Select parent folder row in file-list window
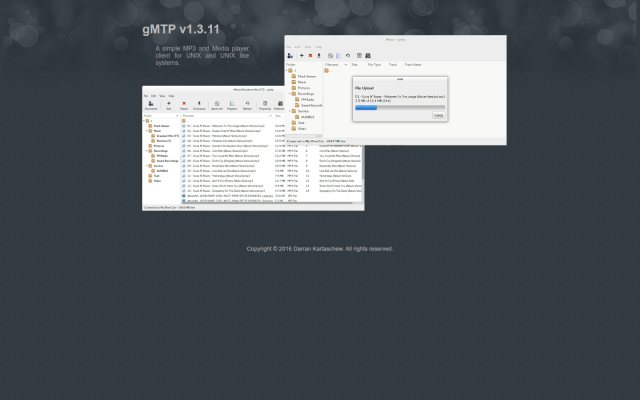The image size is (640, 400). click(227, 121)
